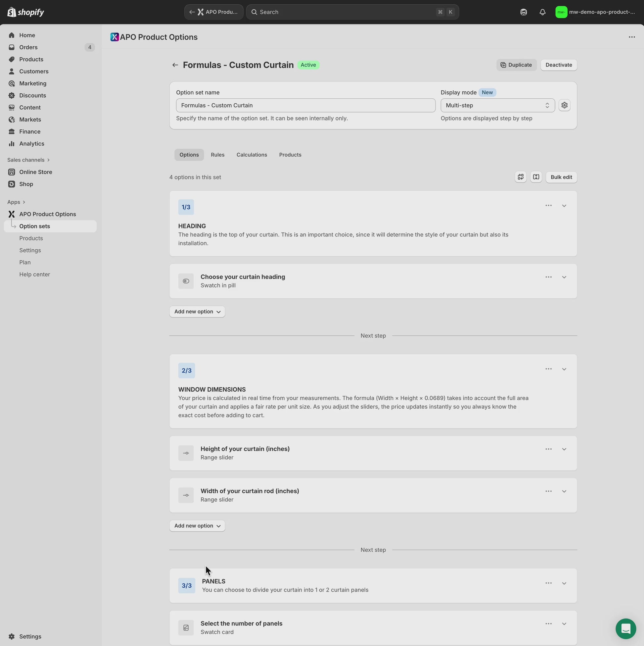The width and height of the screenshot is (644, 646).
Task: Switch to the Calculations tab
Action: [x=251, y=155]
